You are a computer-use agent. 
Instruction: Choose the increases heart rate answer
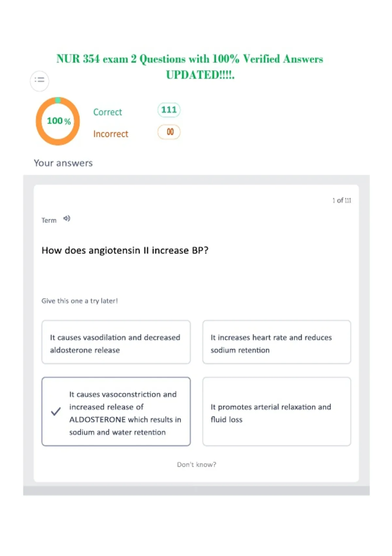[x=277, y=342]
